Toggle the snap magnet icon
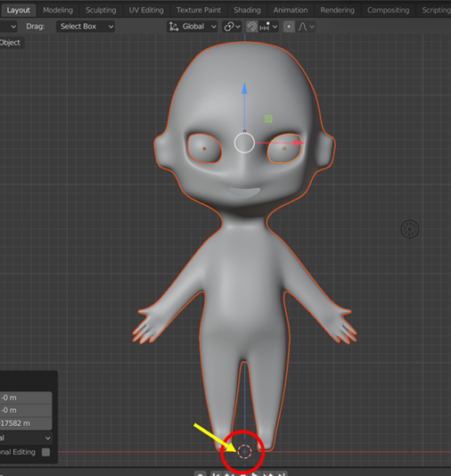Viewport: 451px width, 476px height. pos(251,27)
